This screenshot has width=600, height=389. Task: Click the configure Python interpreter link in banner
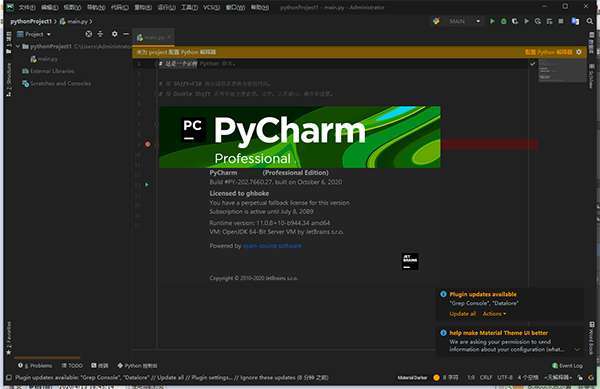tap(548, 52)
